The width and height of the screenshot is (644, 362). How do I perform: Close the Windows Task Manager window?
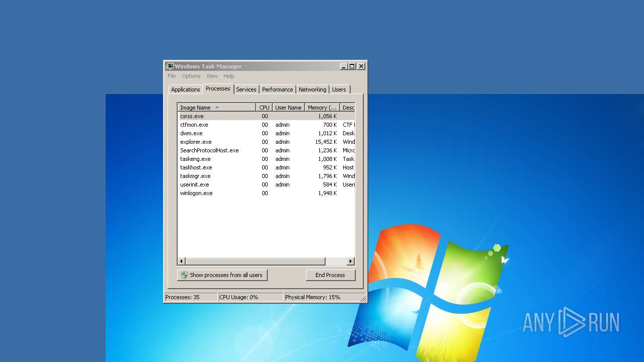coord(361,66)
